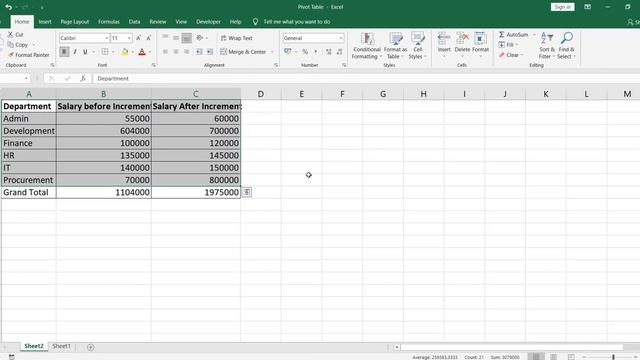Expand the Merge & Center dropdown arrow
Image resolution: width=640 pixels, height=360 pixels.
pyautogui.click(x=272, y=52)
